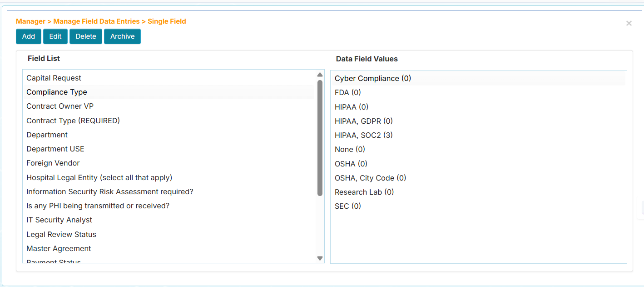Select Single Field in the breadcrumb

coord(167,21)
